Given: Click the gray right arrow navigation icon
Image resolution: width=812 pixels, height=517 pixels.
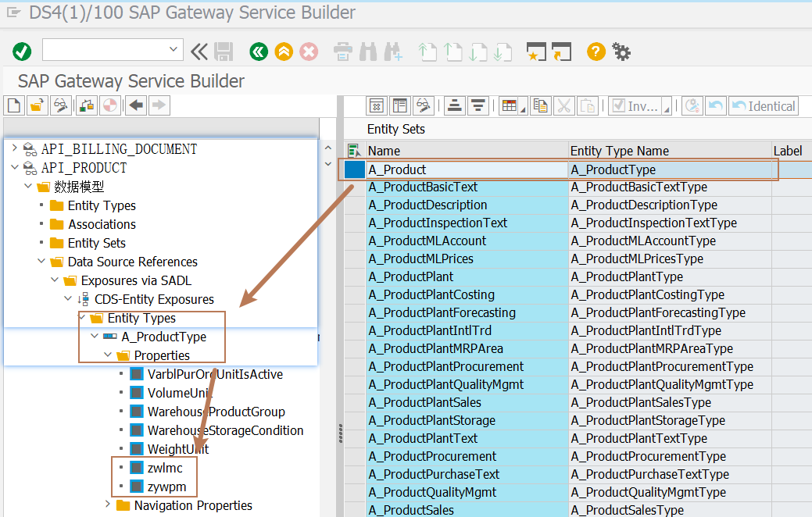Looking at the screenshot, I should coord(159,105).
